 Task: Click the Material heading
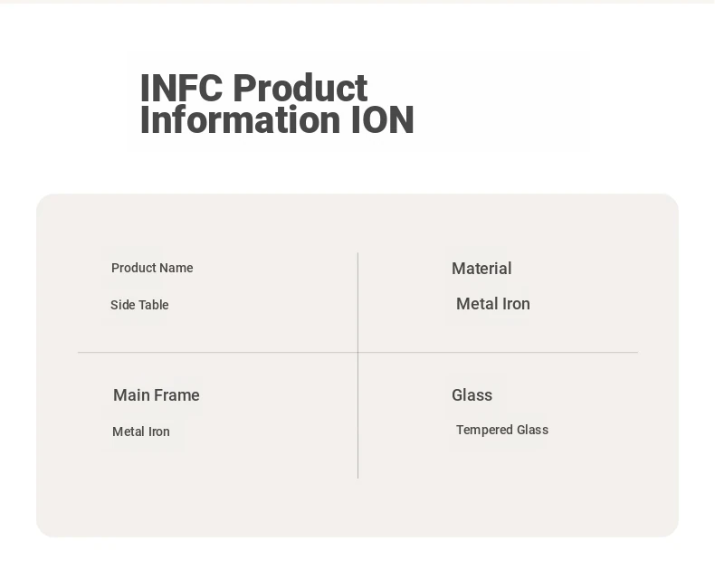(x=481, y=269)
